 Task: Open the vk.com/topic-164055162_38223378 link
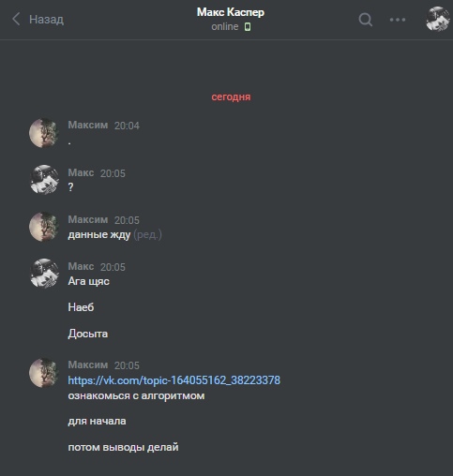pos(174,380)
